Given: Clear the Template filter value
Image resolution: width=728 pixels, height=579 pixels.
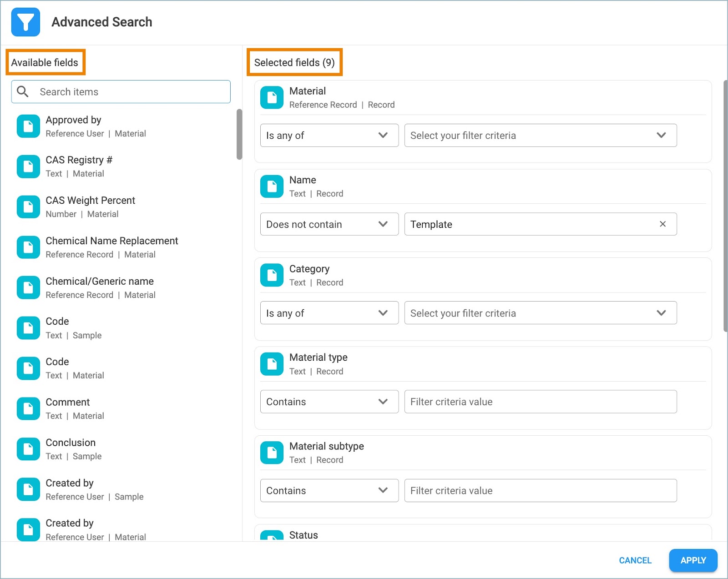Looking at the screenshot, I should tap(662, 224).
